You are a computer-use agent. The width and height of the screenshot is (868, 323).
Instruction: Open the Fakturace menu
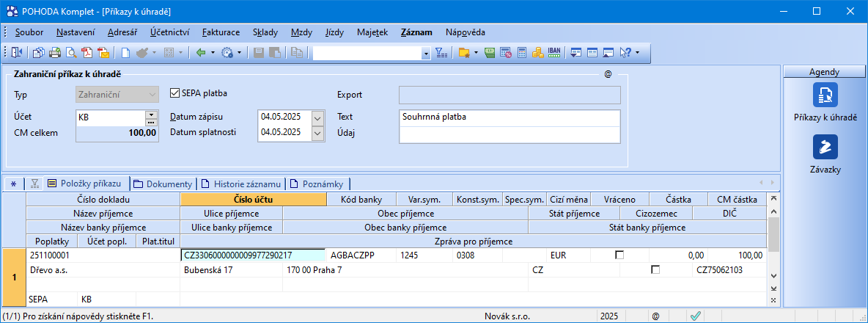tap(221, 32)
